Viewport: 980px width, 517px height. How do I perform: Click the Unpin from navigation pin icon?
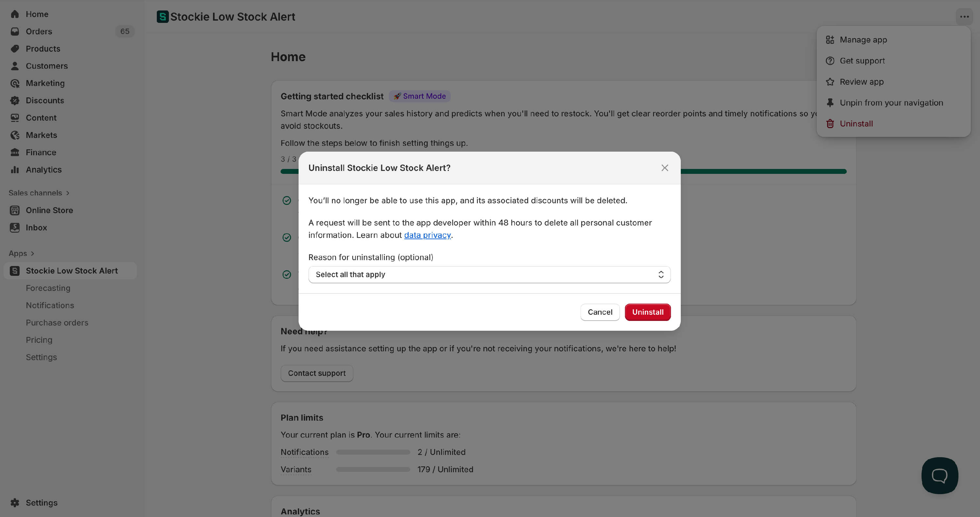pos(830,103)
